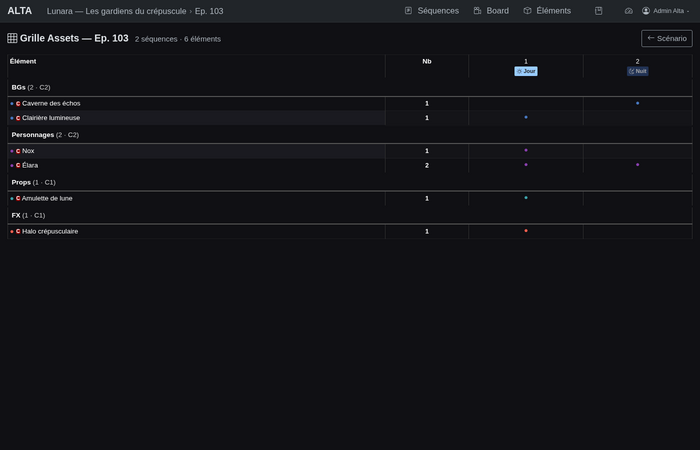
Task: Toggle Élara marker in sequence 2 column
Action: click(x=638, y=165)
